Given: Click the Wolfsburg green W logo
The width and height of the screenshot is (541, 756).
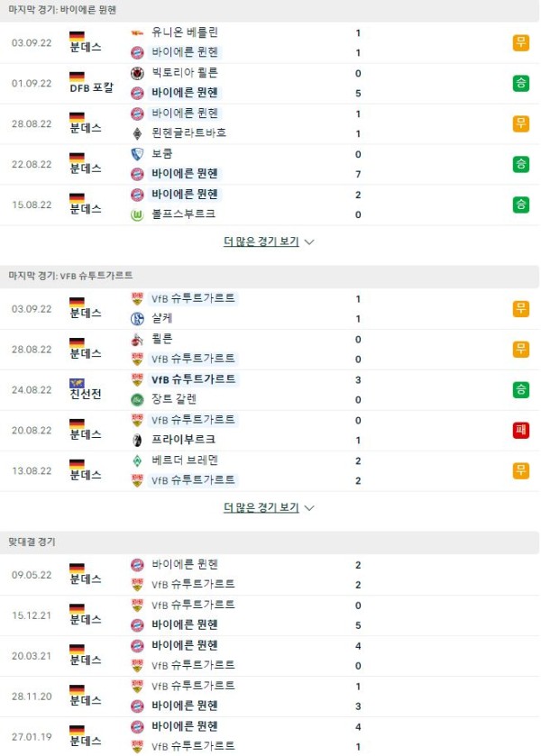Looking at the screenshot, I should click(137, 214).
